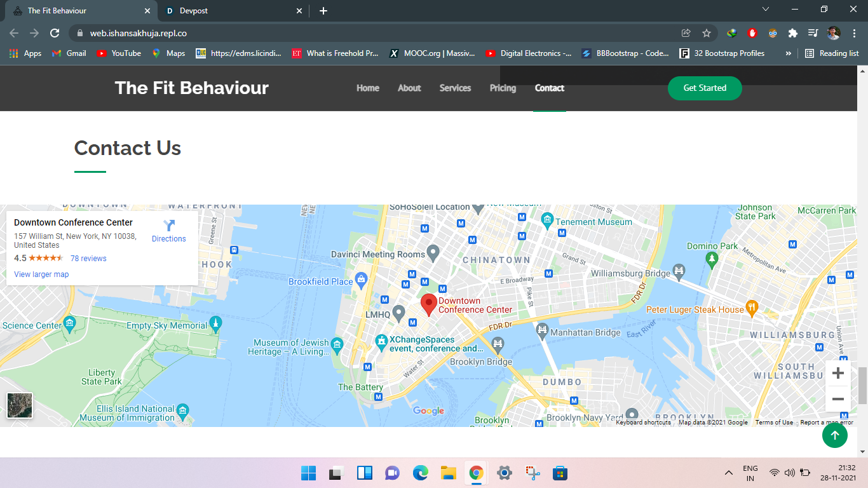The image size is (868, 488).
Task: Click The Fit Behaviour site logo
Action: coord(192,88)
